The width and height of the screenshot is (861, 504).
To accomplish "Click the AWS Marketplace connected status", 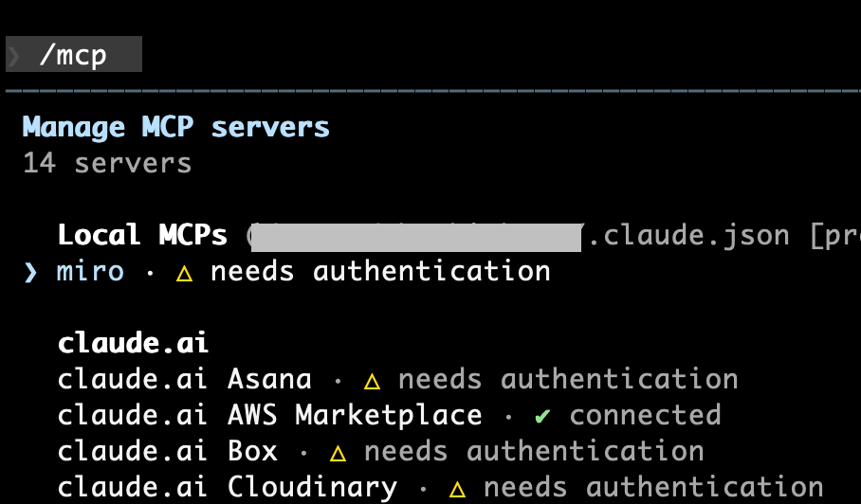I will click(x=645, y=416).
